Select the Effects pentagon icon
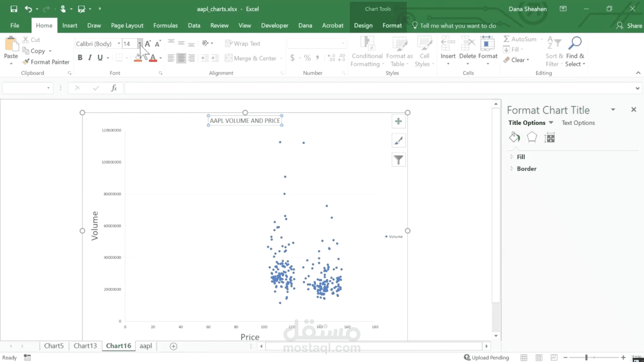The image size is (644, 362). [532, 137]
